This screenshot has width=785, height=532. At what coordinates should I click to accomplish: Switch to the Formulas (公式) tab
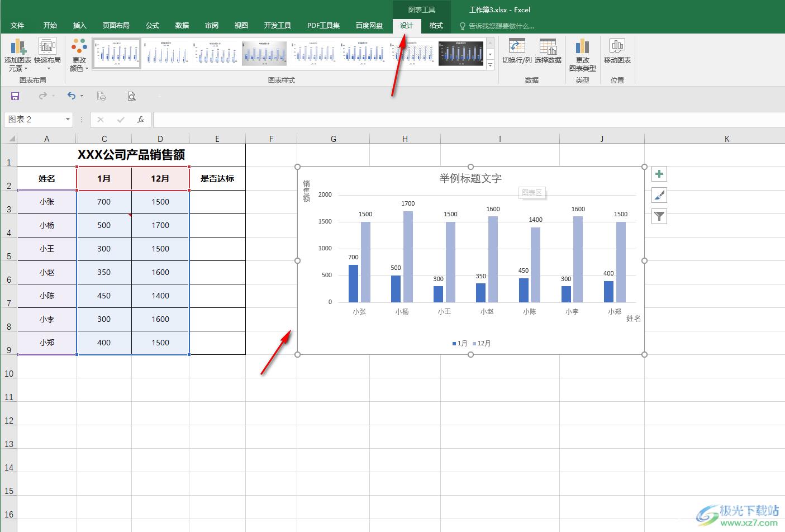click(153, 26)
